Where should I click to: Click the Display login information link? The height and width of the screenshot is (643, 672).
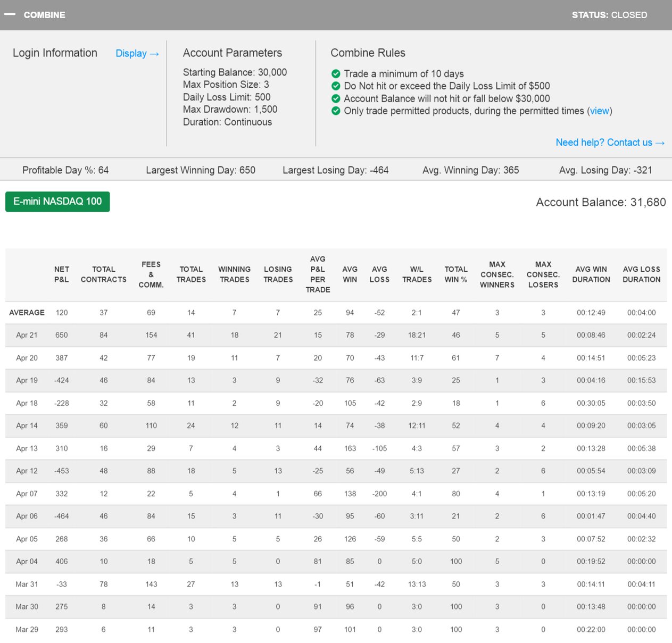137,53
